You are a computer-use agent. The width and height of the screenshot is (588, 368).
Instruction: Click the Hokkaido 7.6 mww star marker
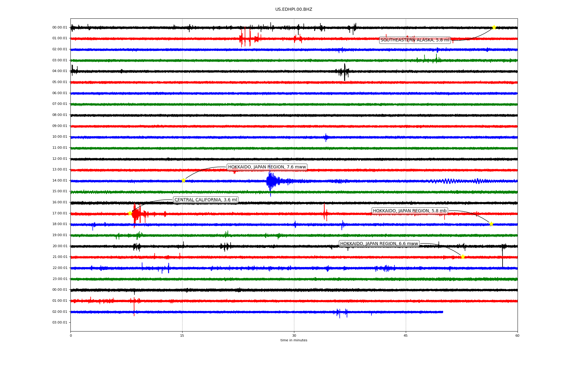183,180
